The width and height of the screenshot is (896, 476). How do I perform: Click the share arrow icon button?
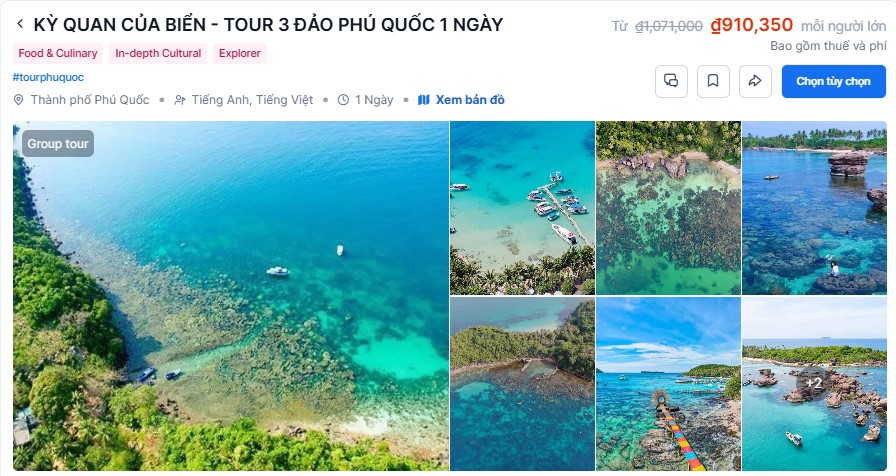pos(755,81)
